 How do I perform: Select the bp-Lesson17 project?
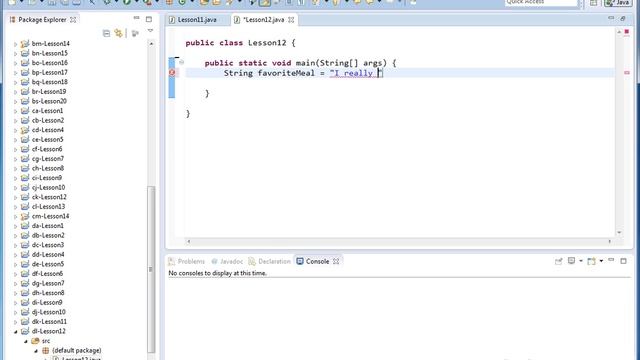(49, 72)
